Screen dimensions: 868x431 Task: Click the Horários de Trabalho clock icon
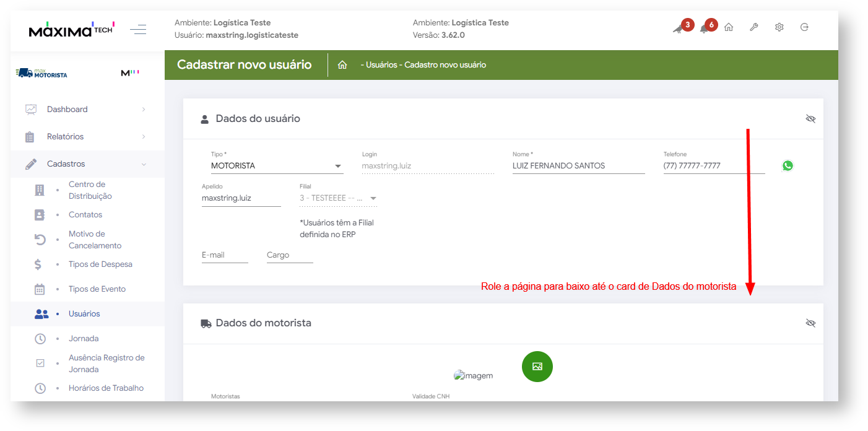coord(40,388)
